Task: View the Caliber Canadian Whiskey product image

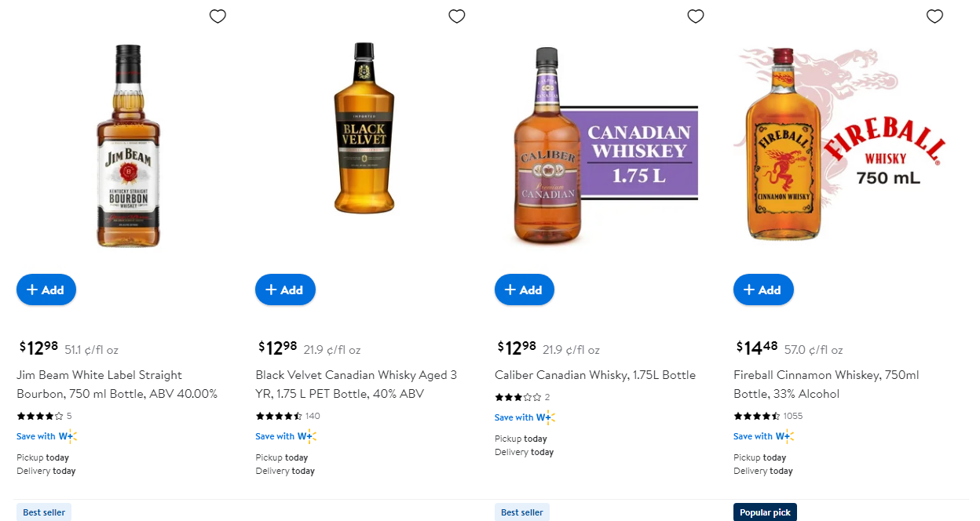Action: click(597, 145)
